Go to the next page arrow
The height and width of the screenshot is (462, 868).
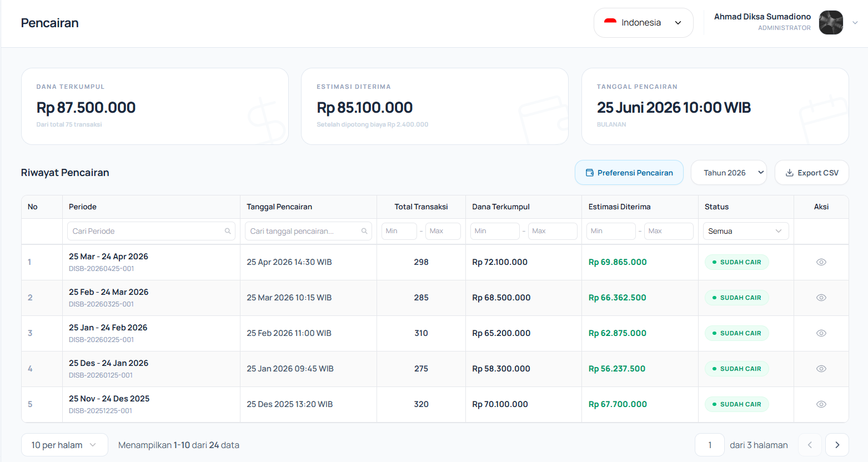pyautogui.click(x=837, y=445)
